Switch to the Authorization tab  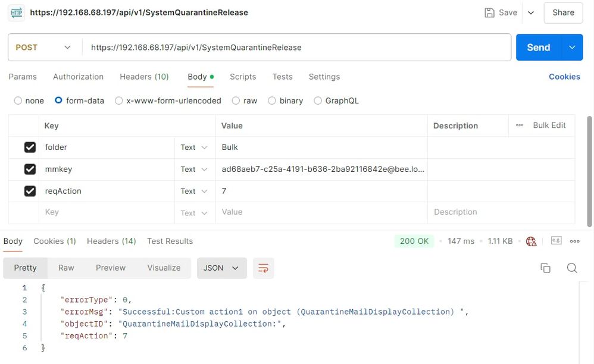[x=78, y=77]
